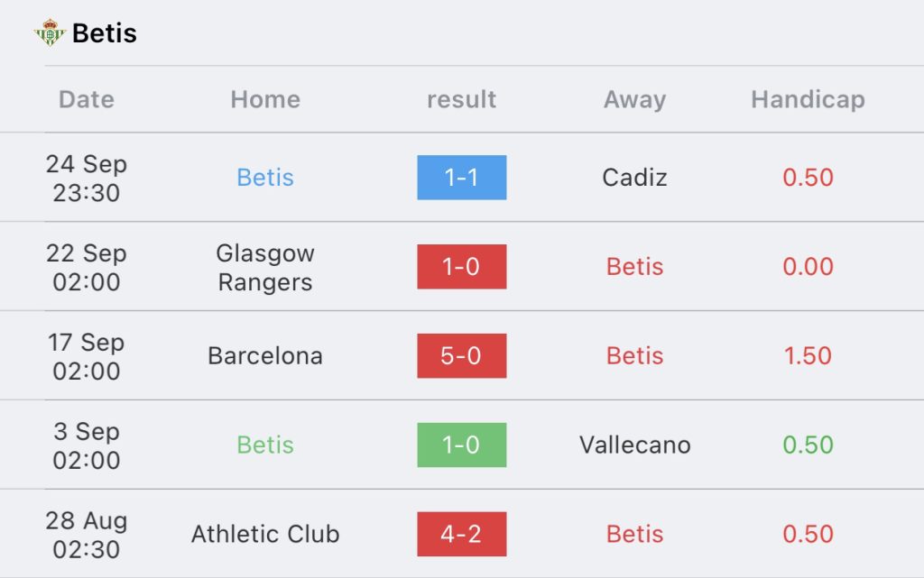
Task: Open the red 4-2 result badge
Action: (461, 534)
